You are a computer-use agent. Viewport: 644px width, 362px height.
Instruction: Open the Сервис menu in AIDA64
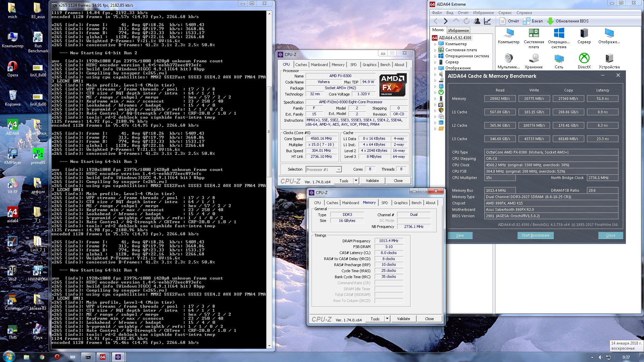(505, 13)
